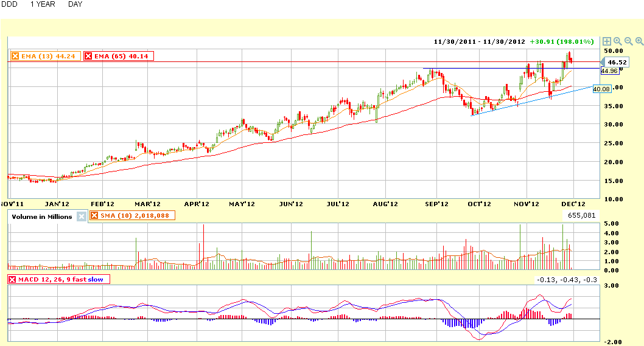Click the 655,081 volume value
This screenshot has width=644, height=346.
581,215
